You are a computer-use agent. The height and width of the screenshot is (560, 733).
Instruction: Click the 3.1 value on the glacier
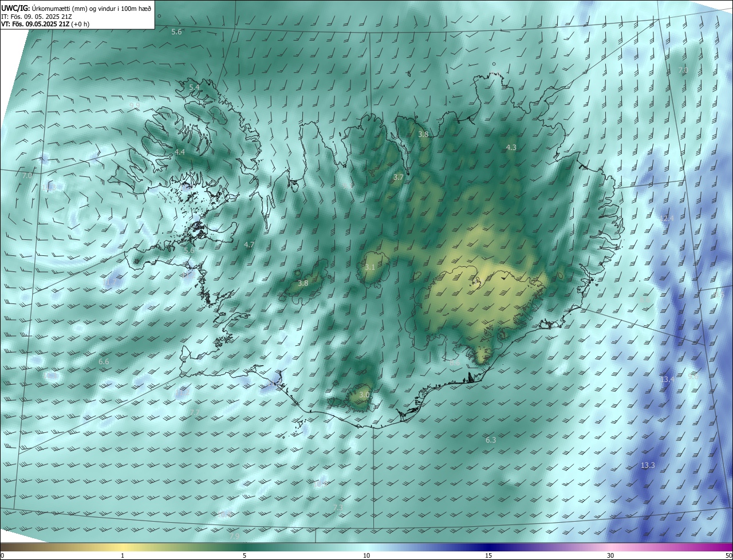370,267
